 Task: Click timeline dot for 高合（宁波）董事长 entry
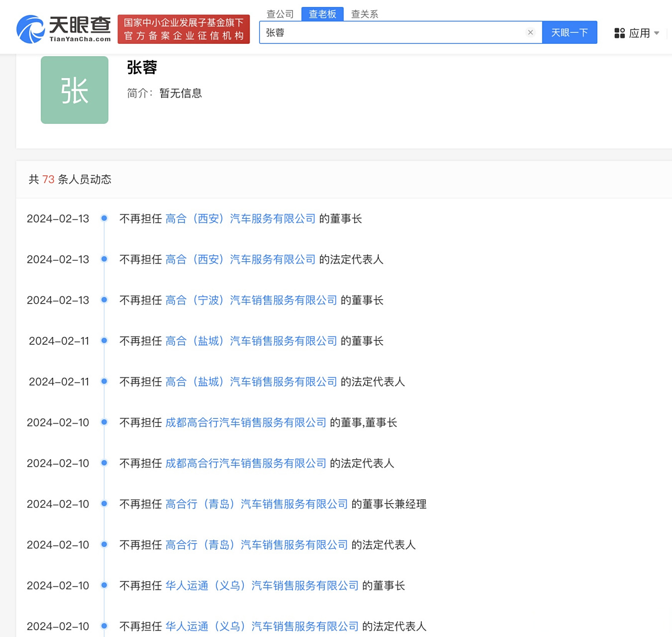click(104, 300)
